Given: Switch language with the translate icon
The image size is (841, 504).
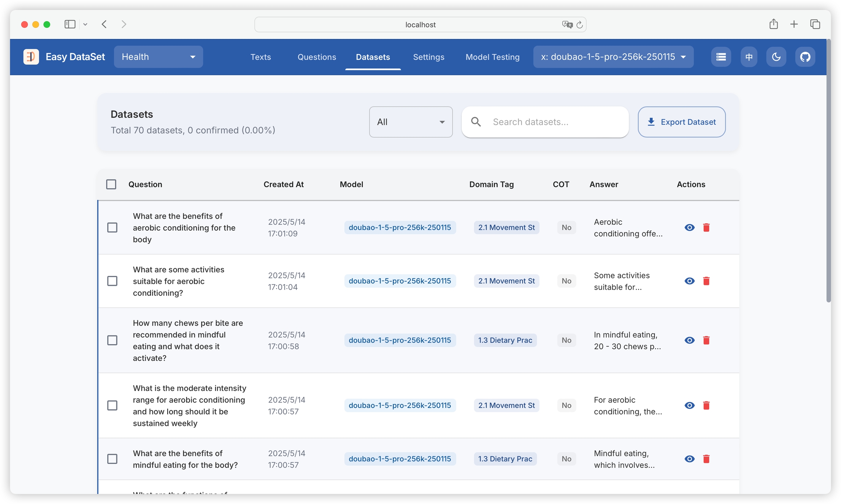Looking at the screenshot, I should (749, 57).
